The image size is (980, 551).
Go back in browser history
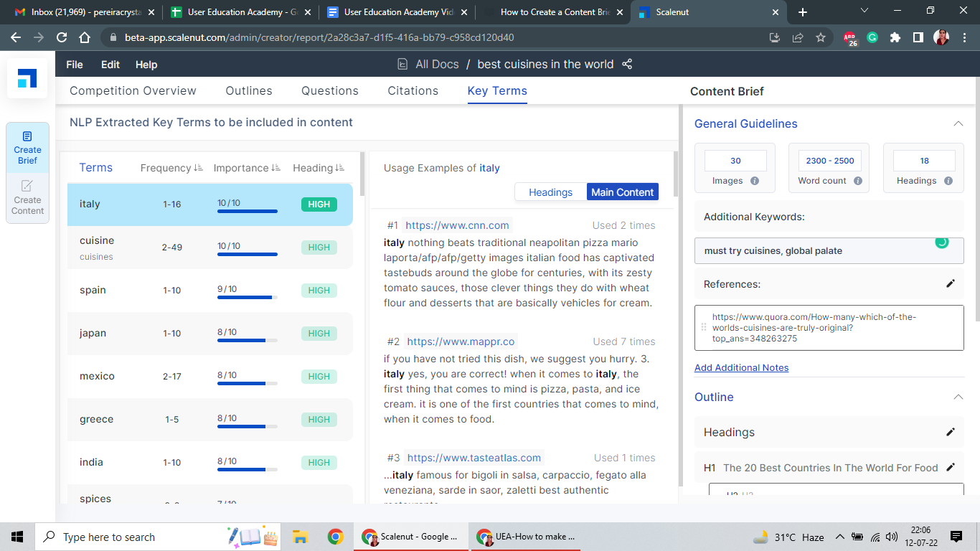click(x=16, y=37)
